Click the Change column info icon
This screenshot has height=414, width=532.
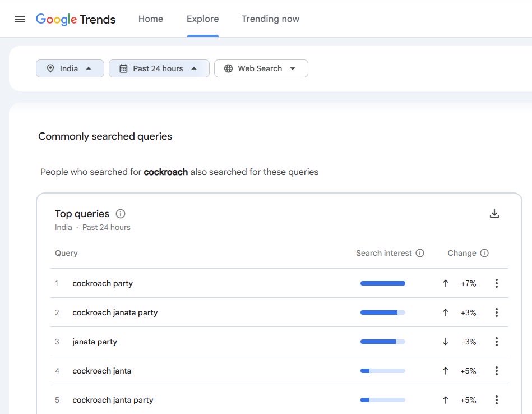[484, 253]
